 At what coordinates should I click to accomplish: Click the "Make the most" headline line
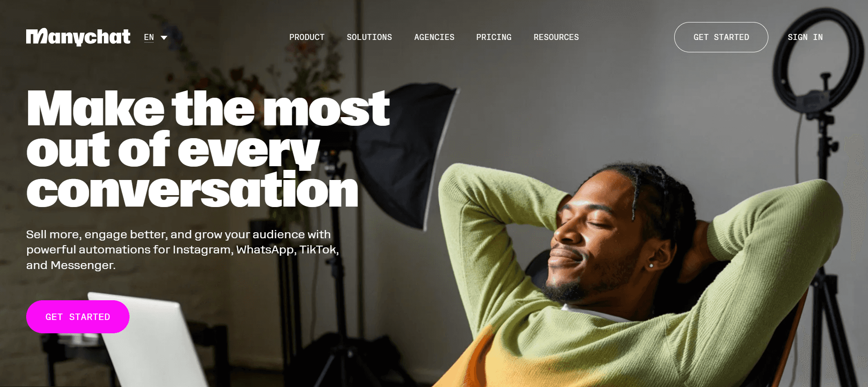point(209,108)
